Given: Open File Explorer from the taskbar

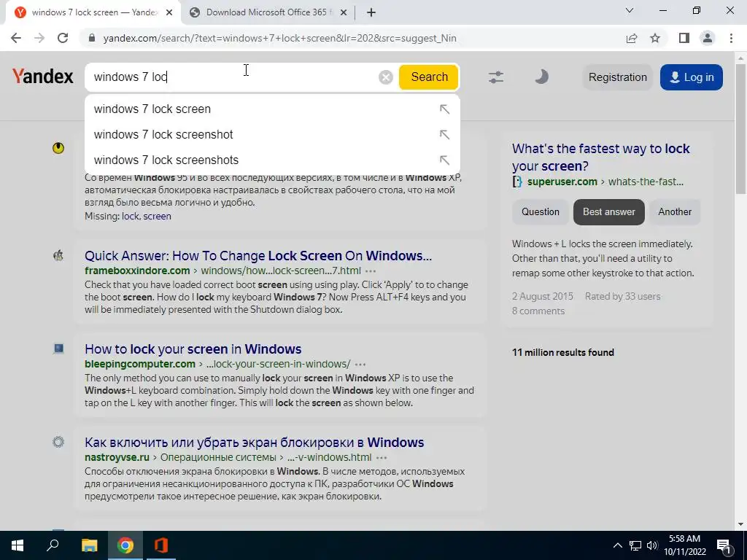Looking at the screenshot, I should pos(89,545).
